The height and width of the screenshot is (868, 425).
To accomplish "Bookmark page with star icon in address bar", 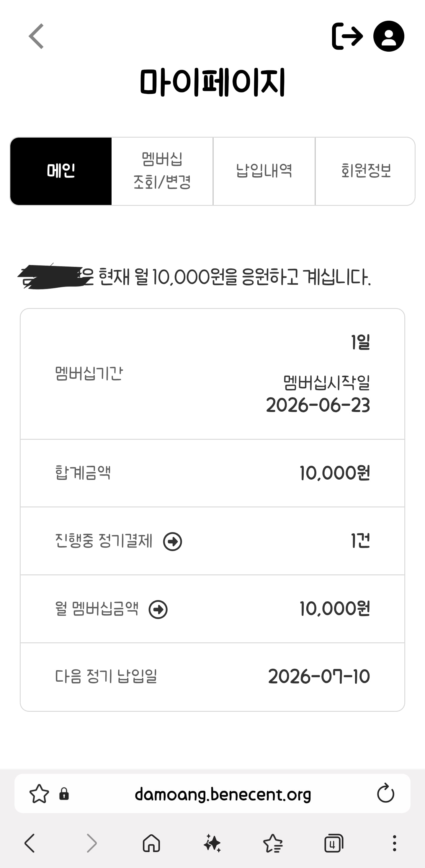I will coord(39,794).
